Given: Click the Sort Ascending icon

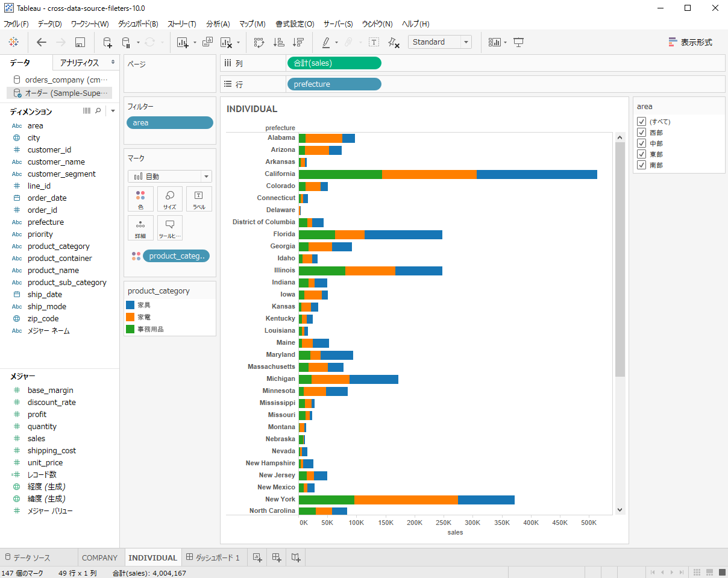Looking at the screenshot, I should coord(277,42).
